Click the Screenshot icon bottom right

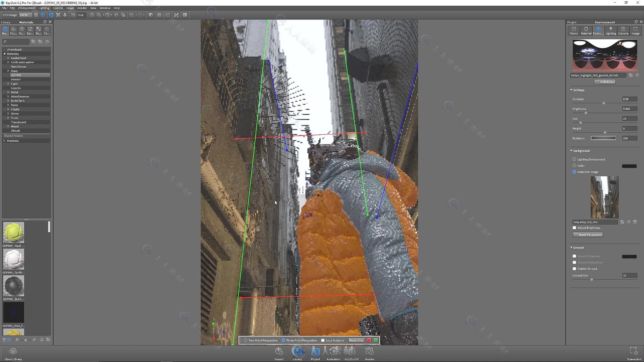click(x=633, y=351)
